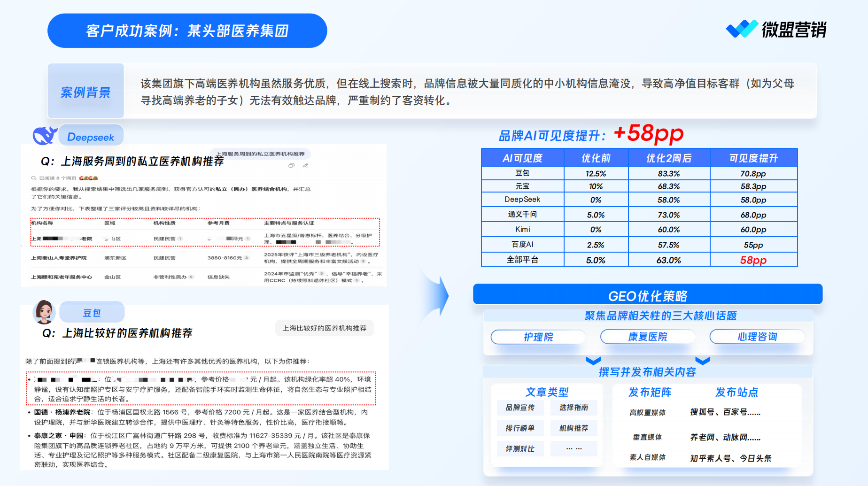Click the 垂直媒体 label
The width and height of the screenshot is (868, 486).
[x=647, y=437]
